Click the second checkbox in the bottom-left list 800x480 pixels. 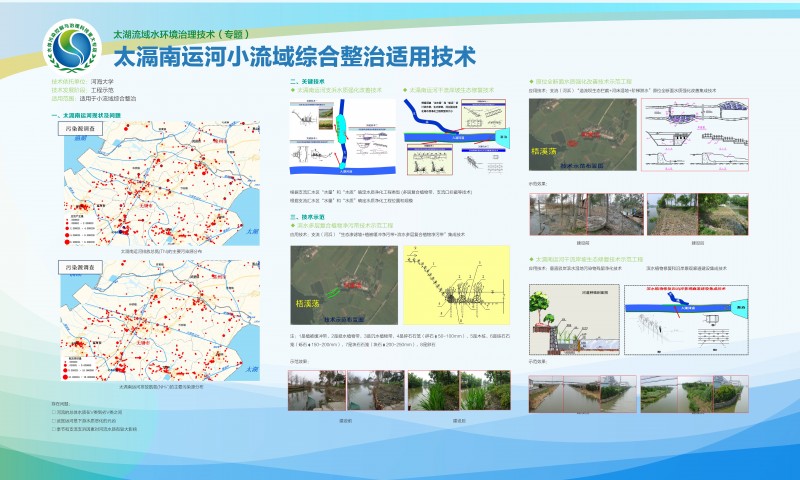[x=53, y=419]
